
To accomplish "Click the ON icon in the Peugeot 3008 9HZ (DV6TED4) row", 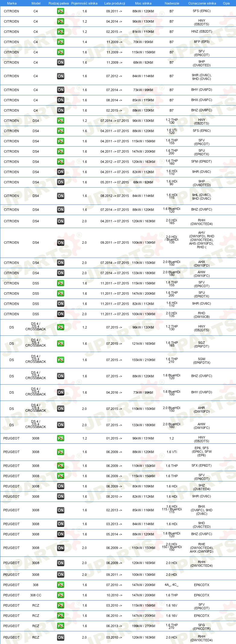I will [x=60, y=486].
